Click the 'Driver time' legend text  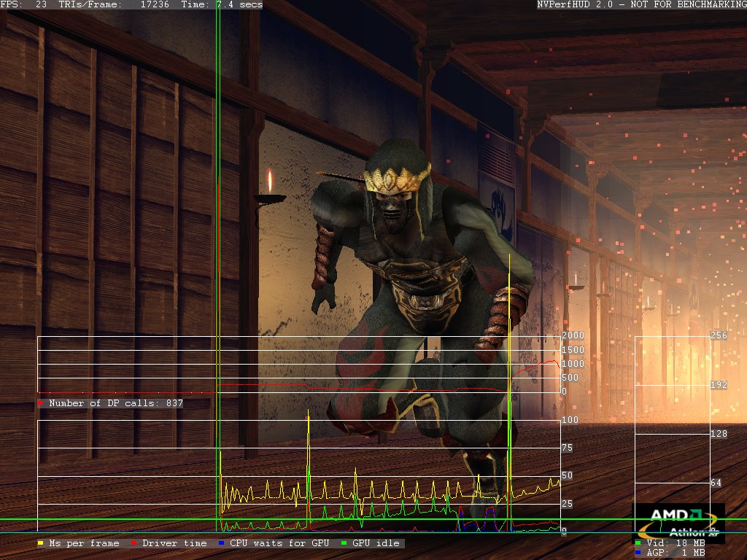coord(174,542)
